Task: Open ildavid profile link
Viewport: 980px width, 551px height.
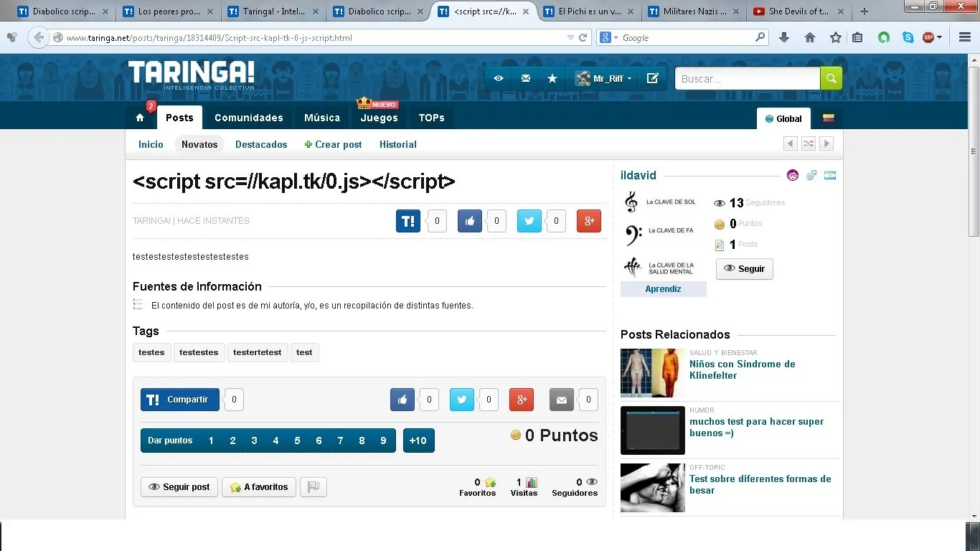Action: tap(639, 175)
